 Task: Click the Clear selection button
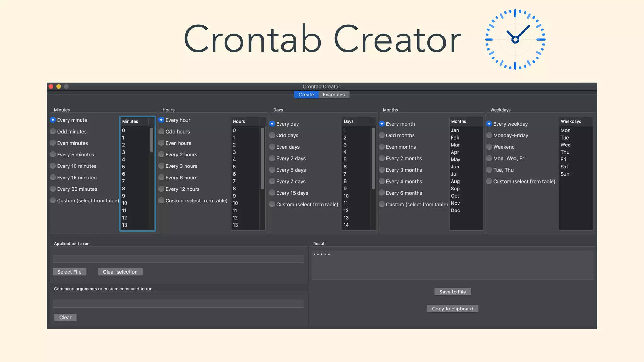[x=120, y=272]
